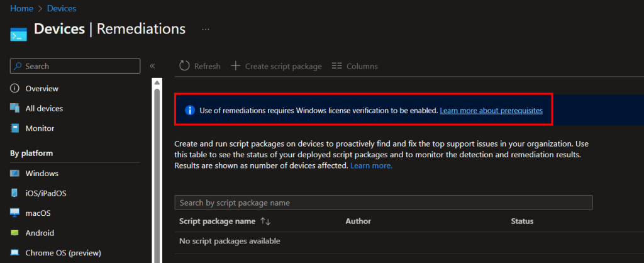Open Learn more about prerequisites link
This screenshot has width=644, height=263.
tap(491, 111)
